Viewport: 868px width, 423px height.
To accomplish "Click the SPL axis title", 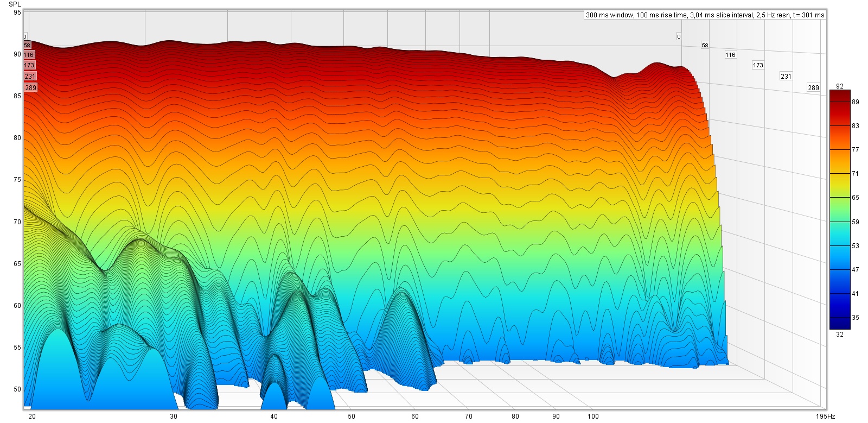I will tap(15, 4).
